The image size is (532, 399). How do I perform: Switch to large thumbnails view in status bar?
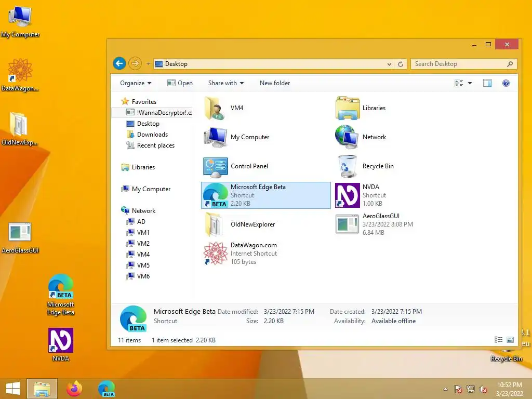coord(510,340)
